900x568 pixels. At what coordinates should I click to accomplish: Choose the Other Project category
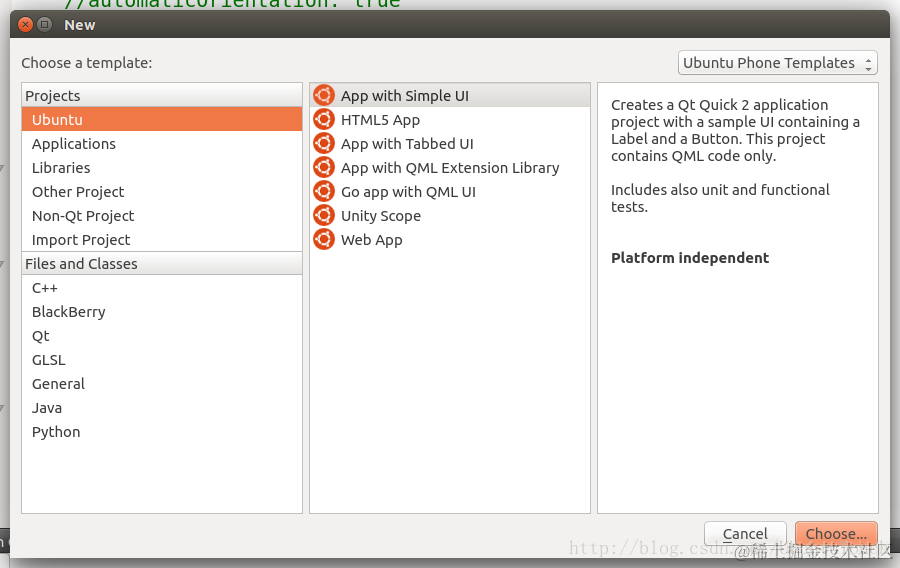click(162, 192)
